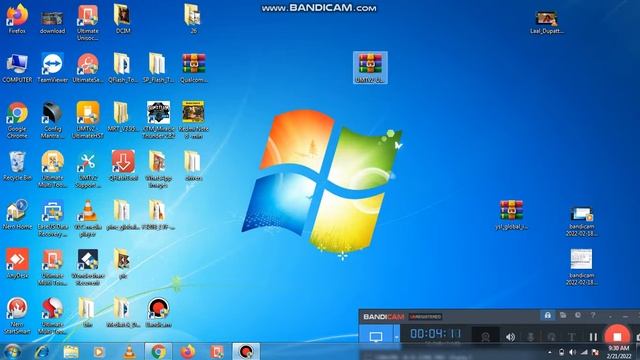The height and width of the screenshot is (360, 640).
Task: Open the download image file on desktop
Action: [x=52, y=22]
